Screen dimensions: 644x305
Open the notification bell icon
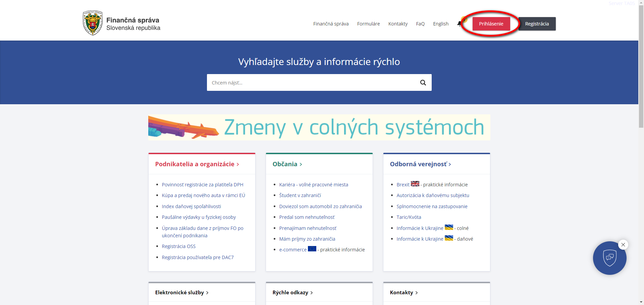459,23
